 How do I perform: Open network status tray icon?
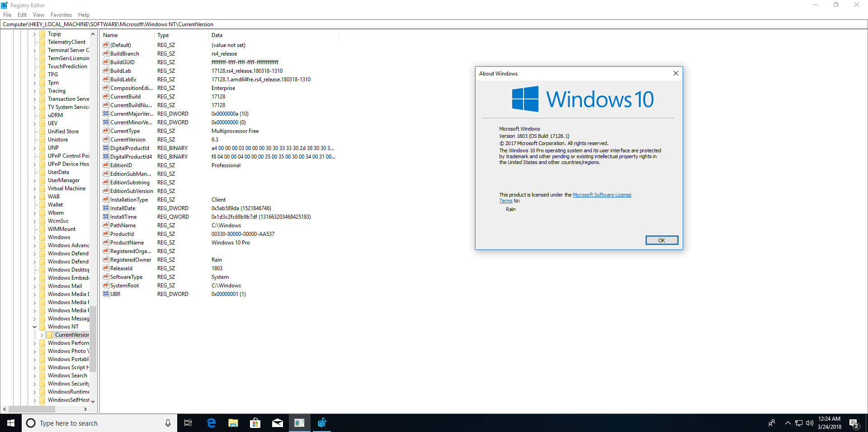coord(799,423)
